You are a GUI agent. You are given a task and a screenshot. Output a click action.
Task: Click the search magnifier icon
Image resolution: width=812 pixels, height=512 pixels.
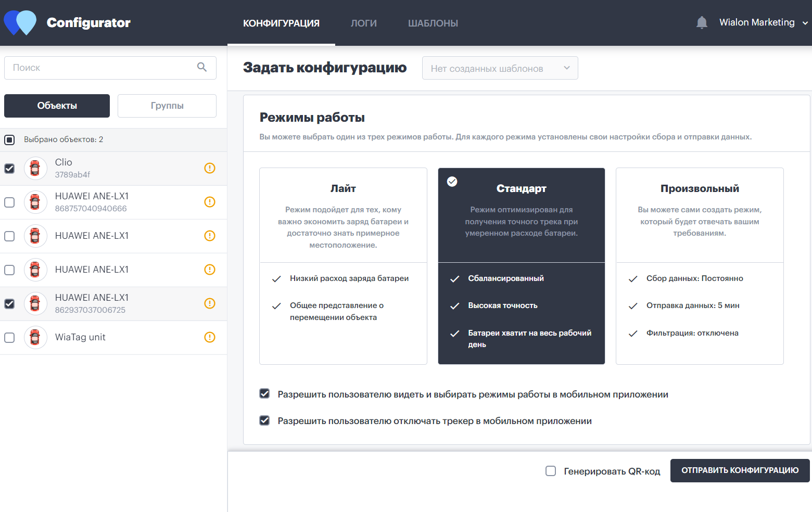(x=202, y=67)
